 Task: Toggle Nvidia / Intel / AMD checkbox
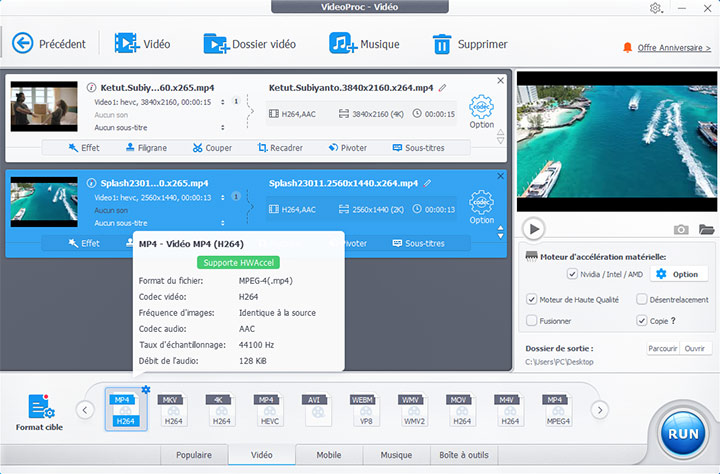[572, 274]
